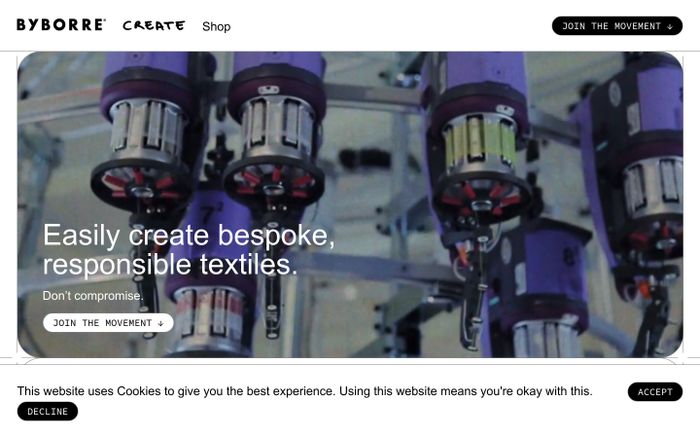Click the black header Join The Movement button
This screenshot has width=700, height=438.
(617, 26)
